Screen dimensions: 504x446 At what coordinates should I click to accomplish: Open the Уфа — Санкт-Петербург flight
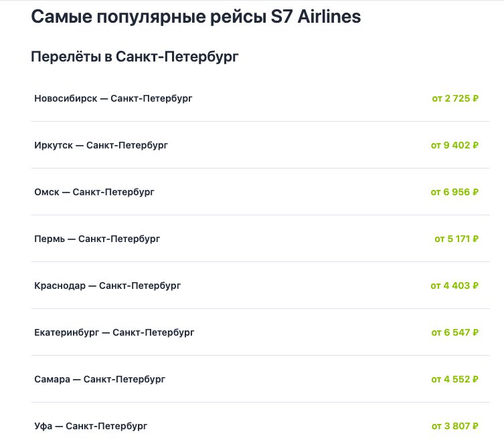click(90, 426)
